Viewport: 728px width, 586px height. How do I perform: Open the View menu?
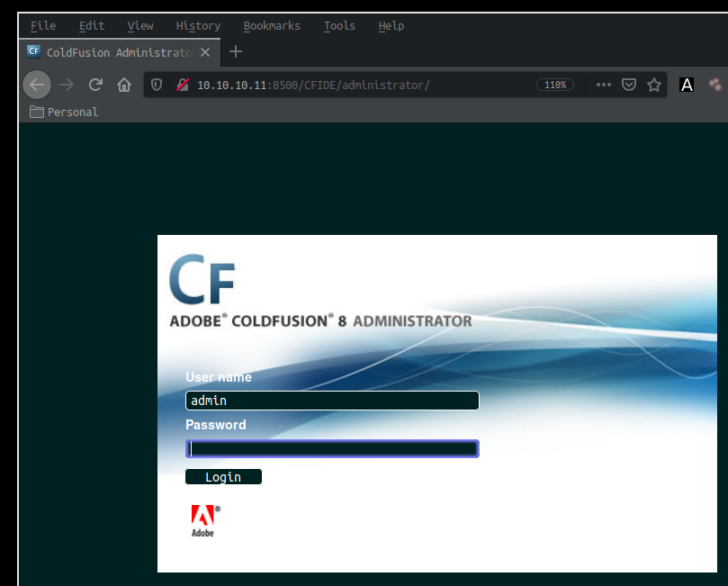pyautogui.click(x=140, y=26)
